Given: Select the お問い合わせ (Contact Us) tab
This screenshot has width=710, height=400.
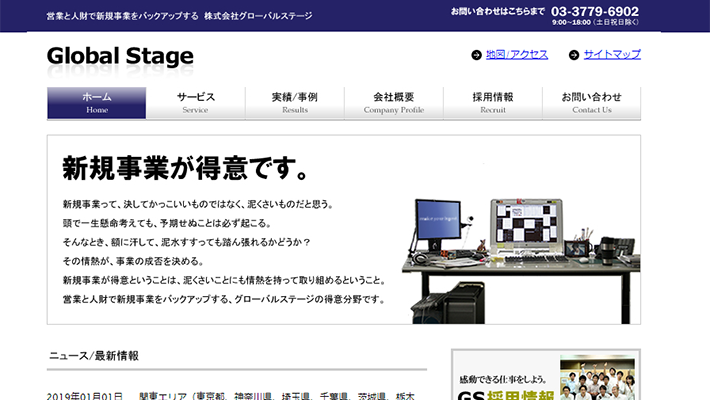Looking at the screenshot, I should 592,103.
